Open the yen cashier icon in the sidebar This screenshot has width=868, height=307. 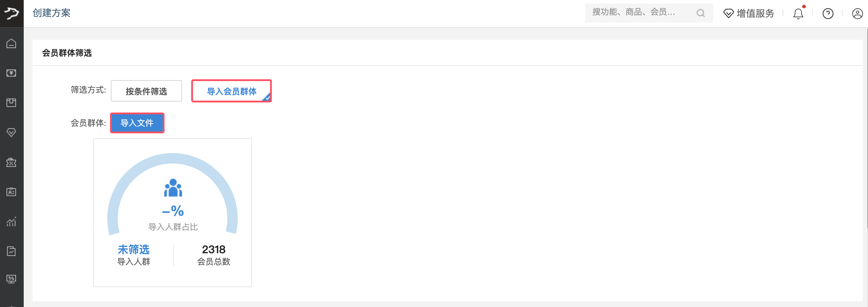click(x=12, y=73)
